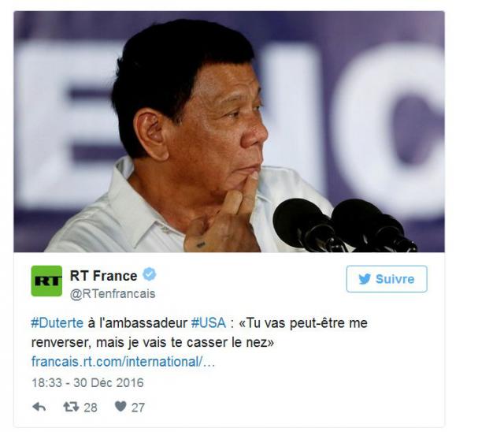Open the @RTenfrancais handle
This screenshot has height=432, width=504.
coord(113,294)
